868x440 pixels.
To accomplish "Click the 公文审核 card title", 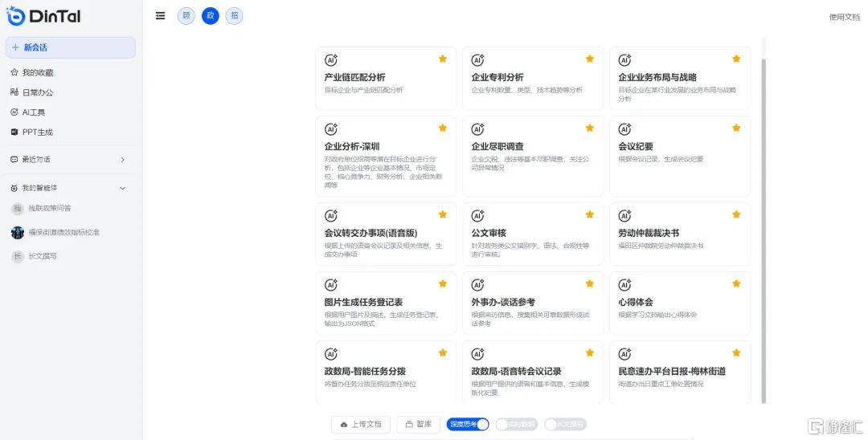I will coord(489,234).
